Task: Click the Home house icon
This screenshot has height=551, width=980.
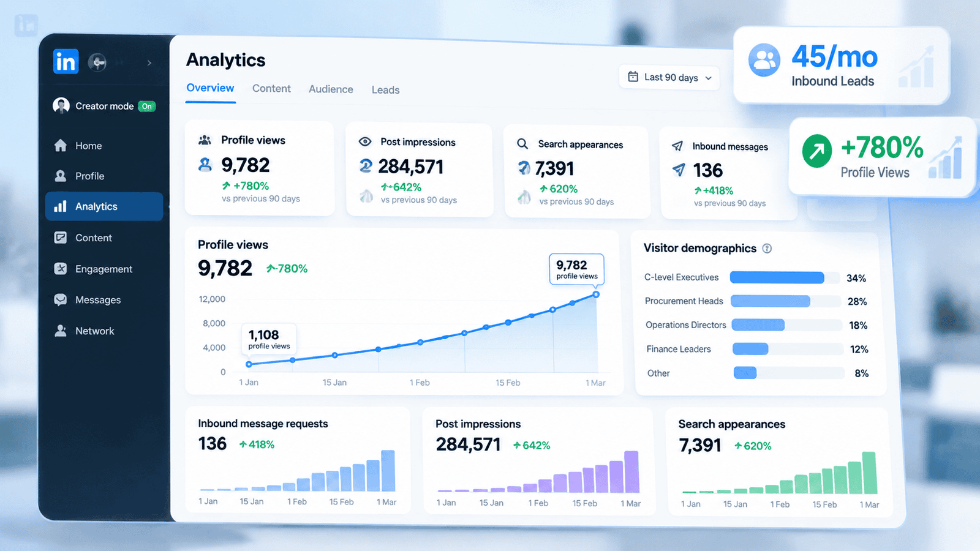Action: pos(61,145)
